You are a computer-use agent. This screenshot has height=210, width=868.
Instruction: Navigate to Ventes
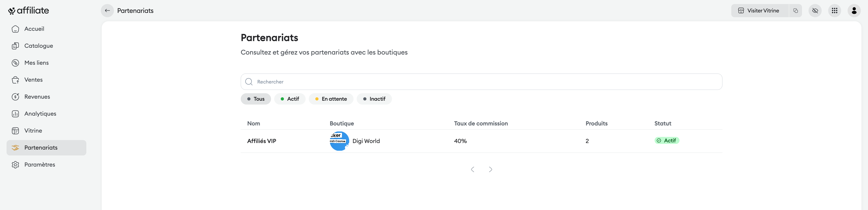pos(33,80)
